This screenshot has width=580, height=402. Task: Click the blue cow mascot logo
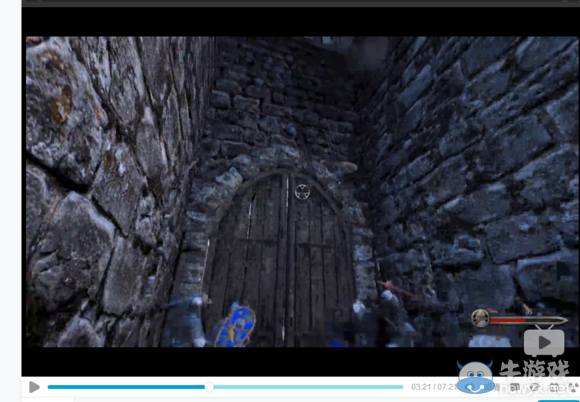pyautogui.click(x=475, y=377)
